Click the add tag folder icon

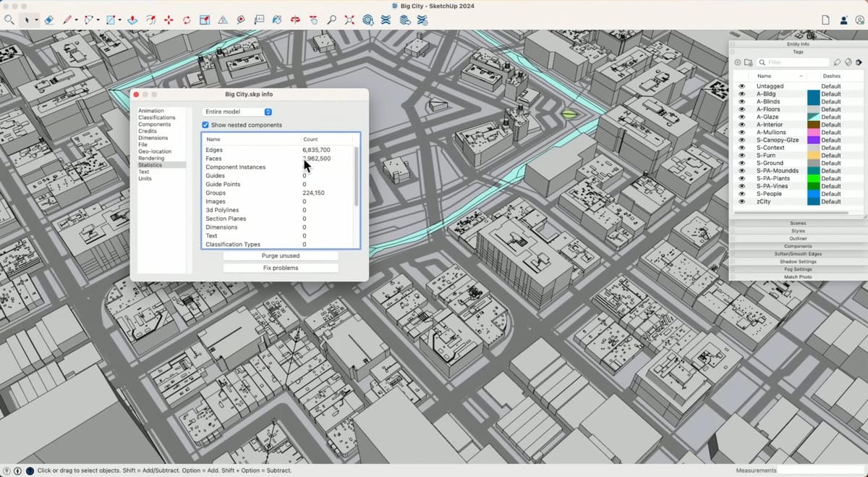point(749,63)
